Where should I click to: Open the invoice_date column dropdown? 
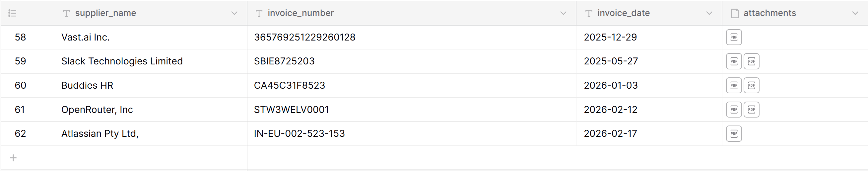tap(709, 13)
